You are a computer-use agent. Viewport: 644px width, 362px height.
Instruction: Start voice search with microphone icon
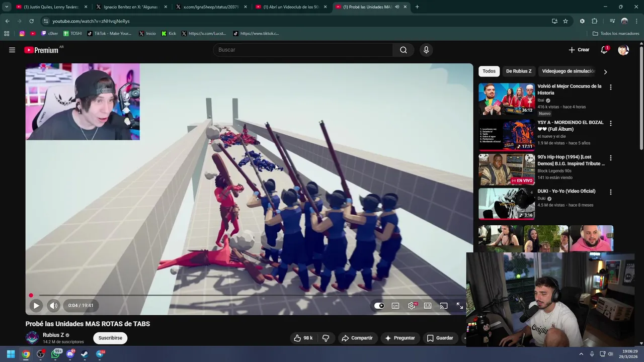[x=426, y=50]
